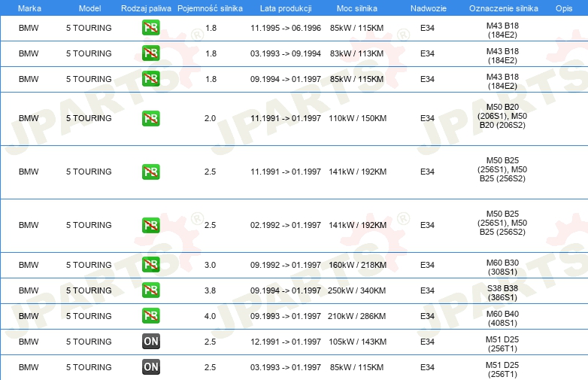Click petrol icon in 09.1994 -> 01.1997 1.8 row
The height and width of the screenshot is (380, 588).
coord(150,79)
